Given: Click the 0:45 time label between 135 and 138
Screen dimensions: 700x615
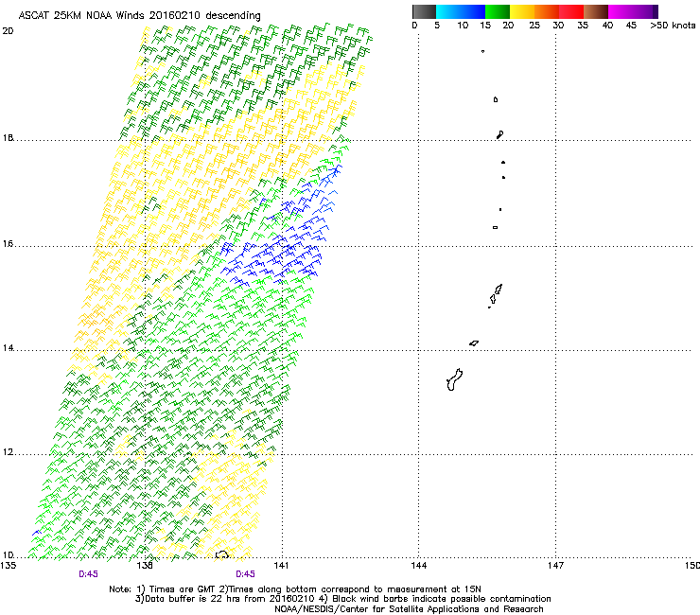Looking at the screenshot, I should point(88,574).
